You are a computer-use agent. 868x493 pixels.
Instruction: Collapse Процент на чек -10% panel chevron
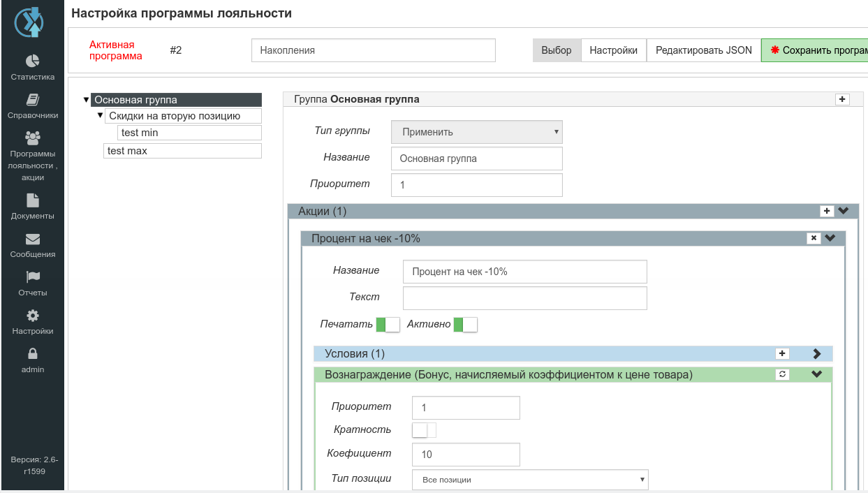tap(830, 238)
